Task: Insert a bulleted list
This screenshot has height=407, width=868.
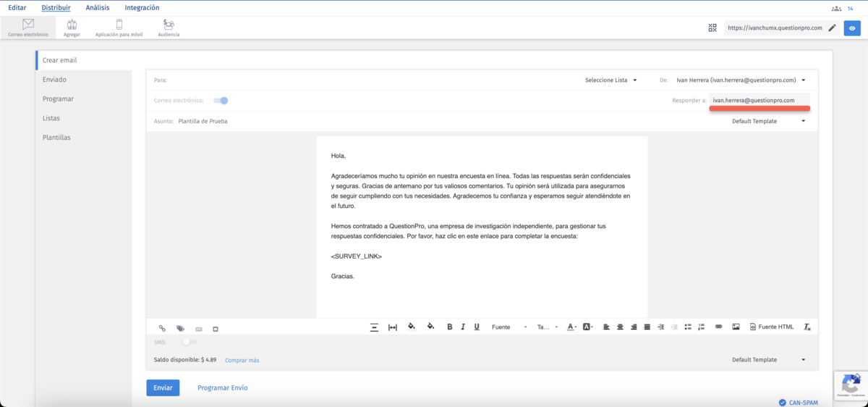Action: click(688, 327)
